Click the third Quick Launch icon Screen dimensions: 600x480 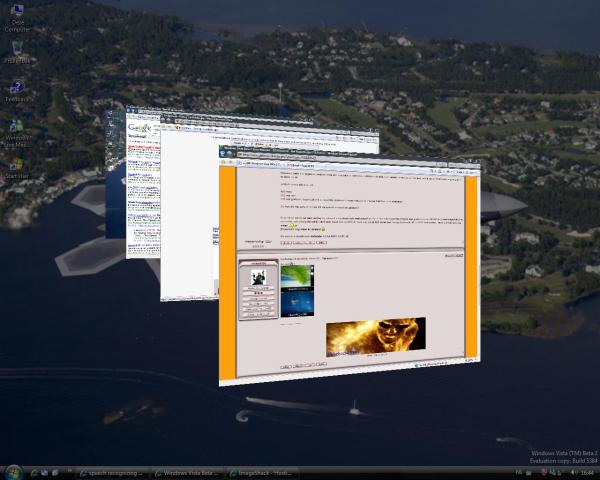(55, 473)
